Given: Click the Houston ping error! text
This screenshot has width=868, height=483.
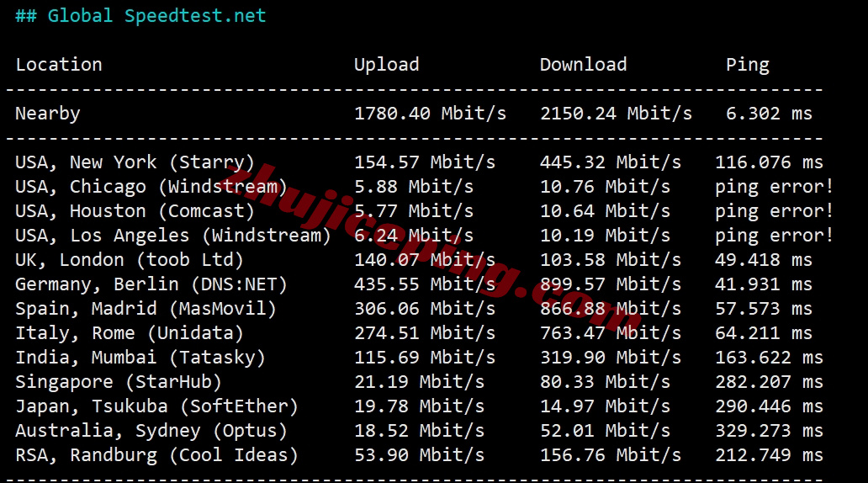Looking at the screenshot, I should (774, 211).
